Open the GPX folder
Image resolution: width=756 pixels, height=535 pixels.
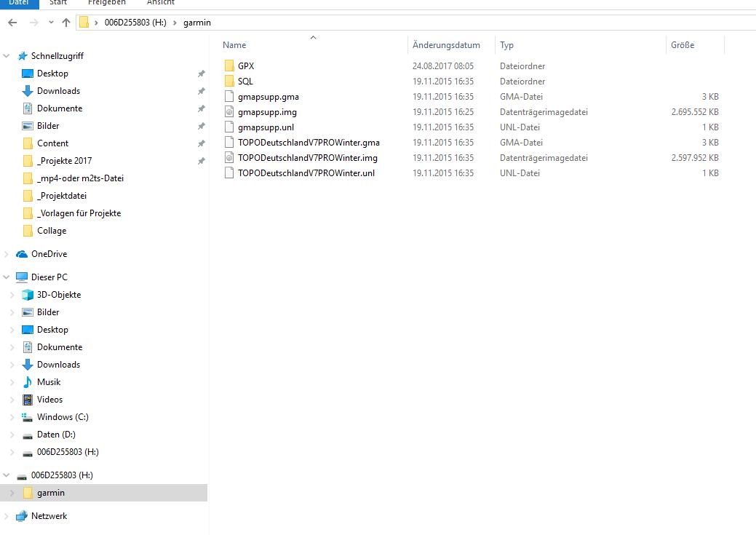(245, 66)
